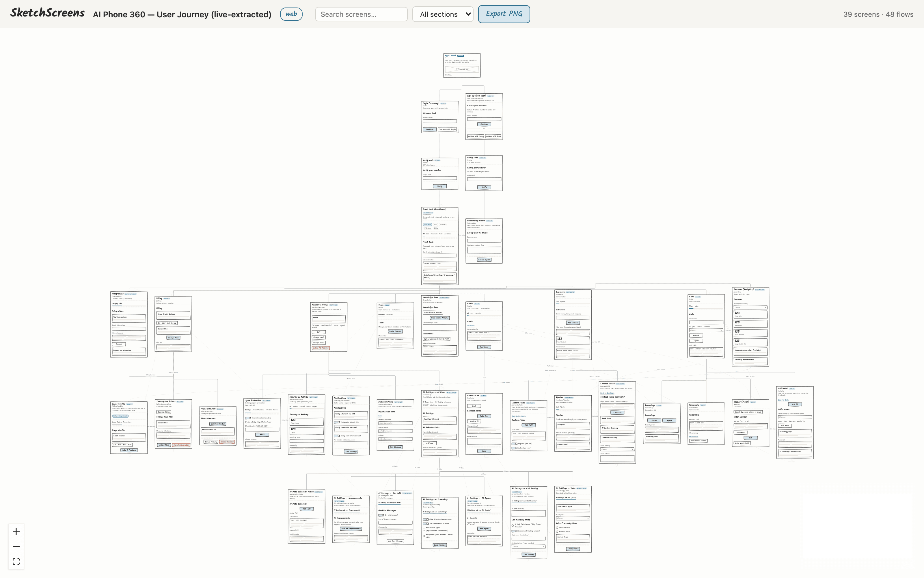Click the zoom in plus icon
This screenshot has height=578, width=924.
pos(16,532)
